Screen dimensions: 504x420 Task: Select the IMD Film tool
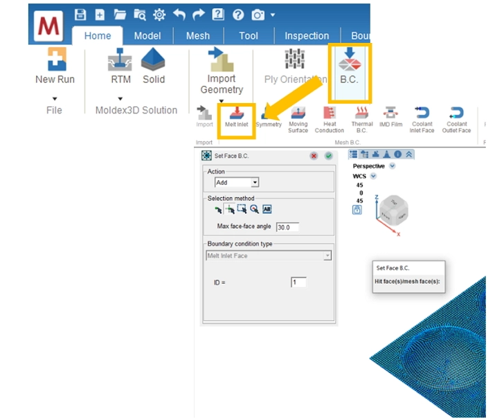[390, 117]
